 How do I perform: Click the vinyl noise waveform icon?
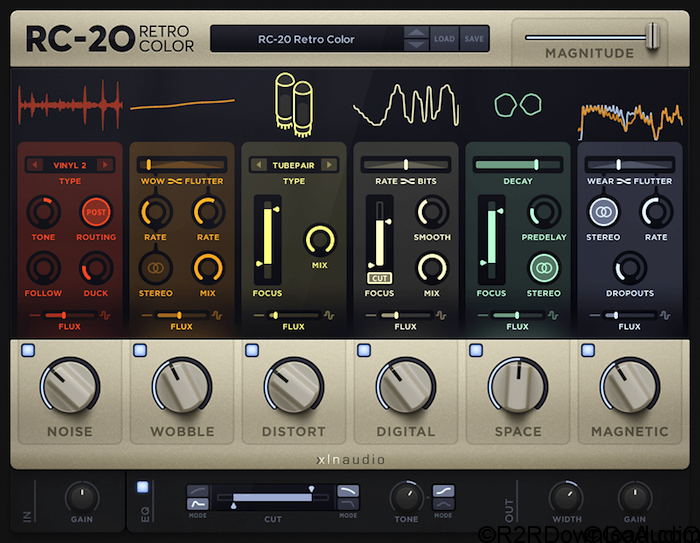click(70, 104)
